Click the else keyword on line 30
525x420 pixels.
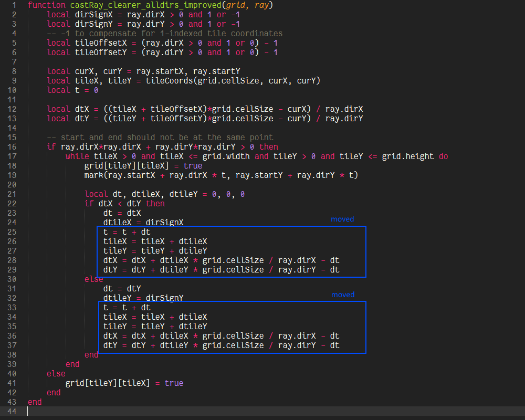coord(93,279)
